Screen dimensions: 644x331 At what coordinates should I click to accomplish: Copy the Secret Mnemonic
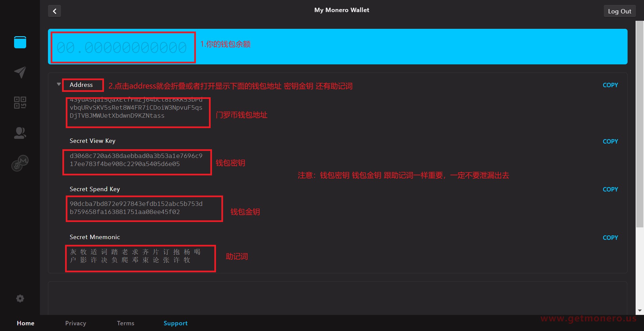point(610,238)
